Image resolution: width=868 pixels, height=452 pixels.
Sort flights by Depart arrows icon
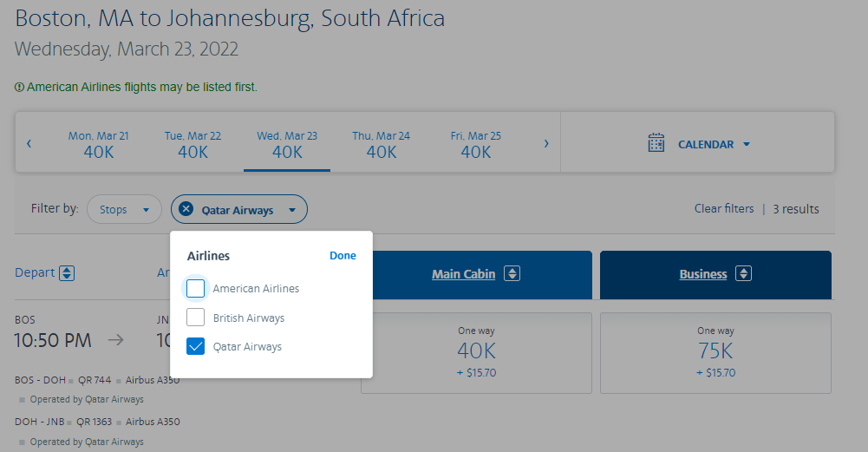tap(67, 273)
